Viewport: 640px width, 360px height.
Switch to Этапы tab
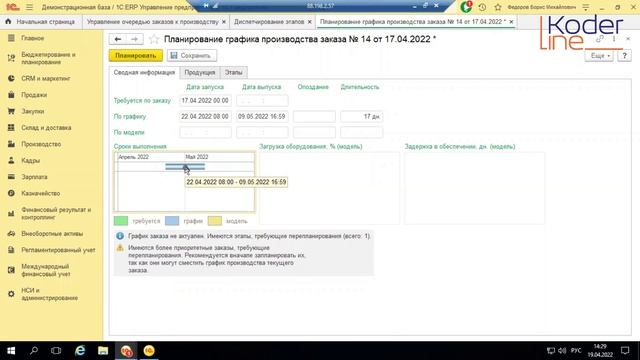(x=233, y=72)
